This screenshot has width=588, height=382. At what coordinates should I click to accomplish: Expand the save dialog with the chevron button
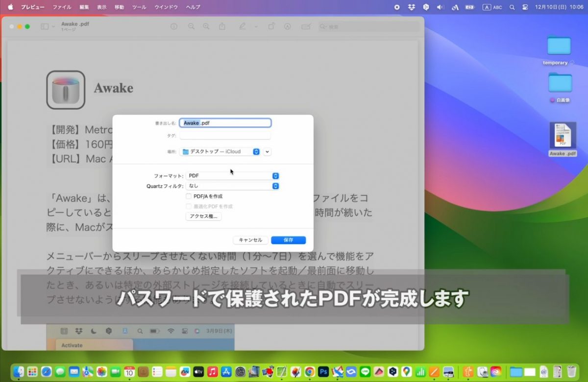[x=267, y=152]
